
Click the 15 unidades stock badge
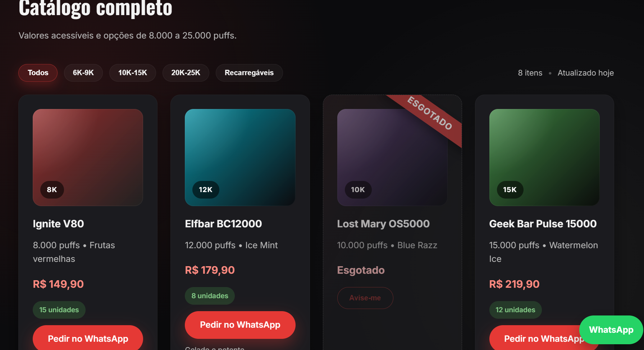[x=59, y=310]
